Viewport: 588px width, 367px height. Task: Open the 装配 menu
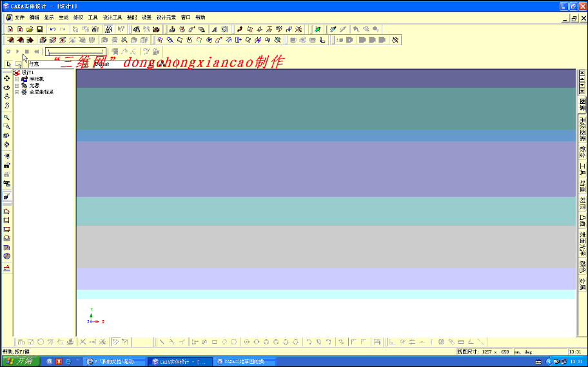click(132, 17)
